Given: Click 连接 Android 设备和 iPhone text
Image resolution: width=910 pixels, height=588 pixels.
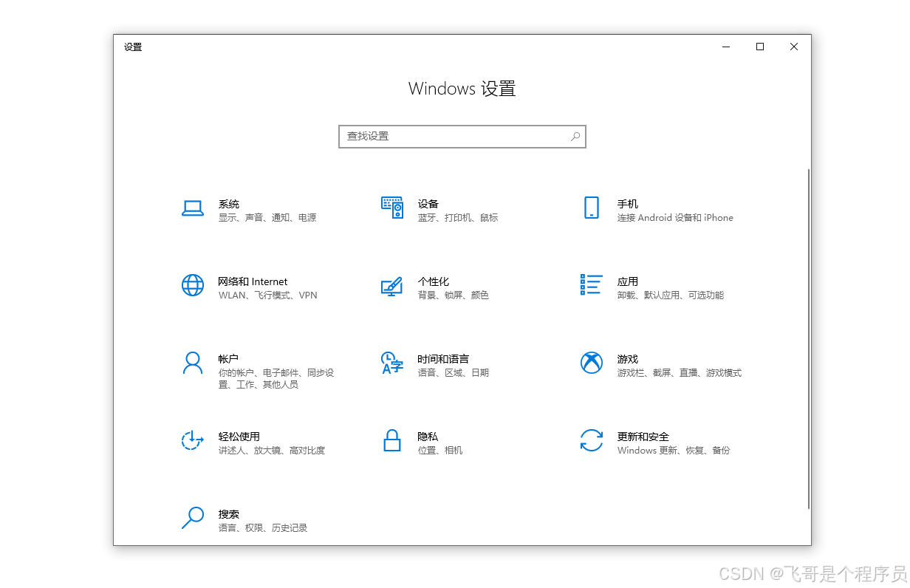Looking at the screenshot, I should click(x=675, y=218).
